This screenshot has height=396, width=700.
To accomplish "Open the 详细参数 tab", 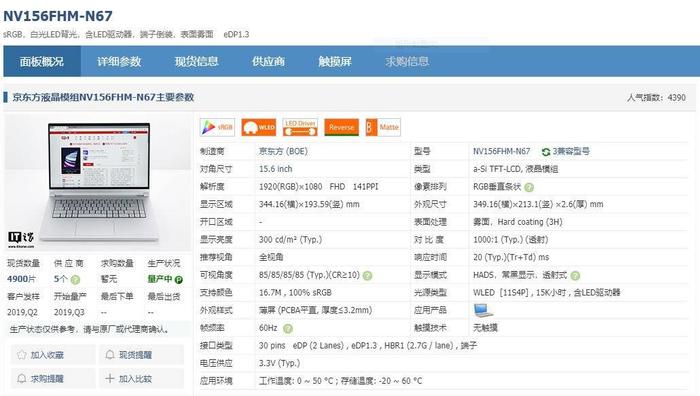I will coord(119,61).
